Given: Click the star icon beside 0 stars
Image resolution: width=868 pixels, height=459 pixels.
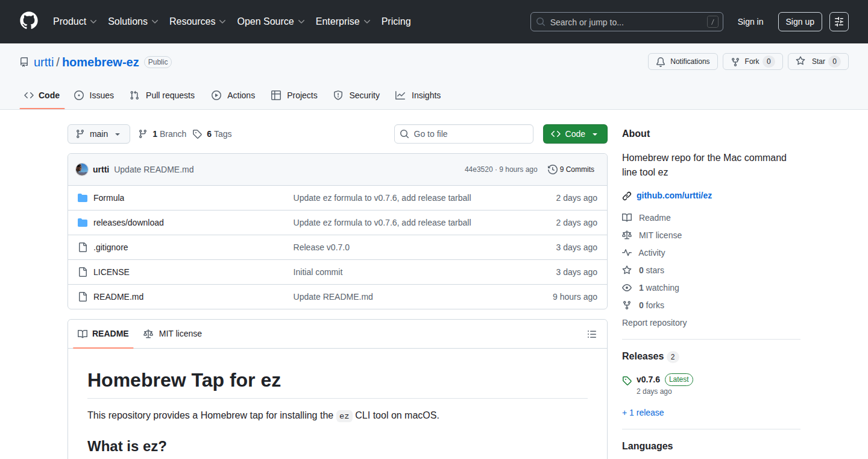Looking at the screenshot, I should 627,270.
